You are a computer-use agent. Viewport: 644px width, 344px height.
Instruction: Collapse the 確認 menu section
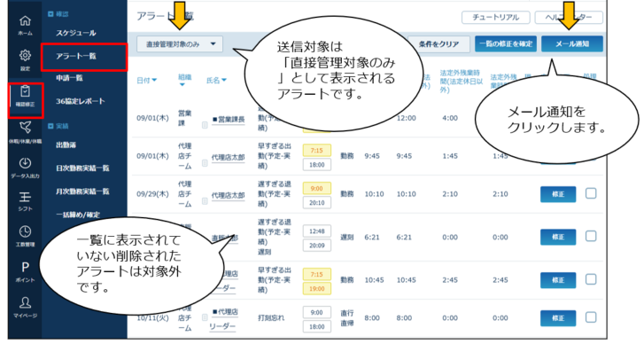pyautogui.click(x=50, y=14)
